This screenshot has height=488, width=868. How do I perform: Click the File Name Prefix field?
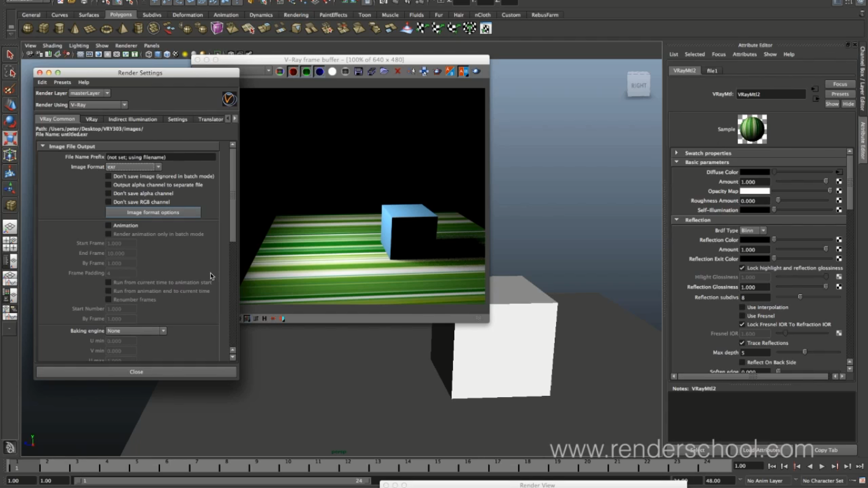[161, 157]
